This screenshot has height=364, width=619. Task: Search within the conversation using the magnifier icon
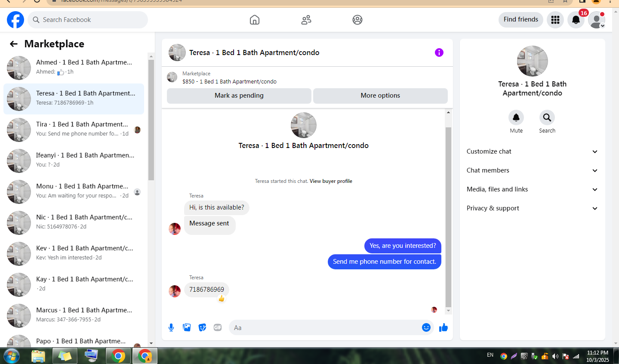click(x=547, y=117)
